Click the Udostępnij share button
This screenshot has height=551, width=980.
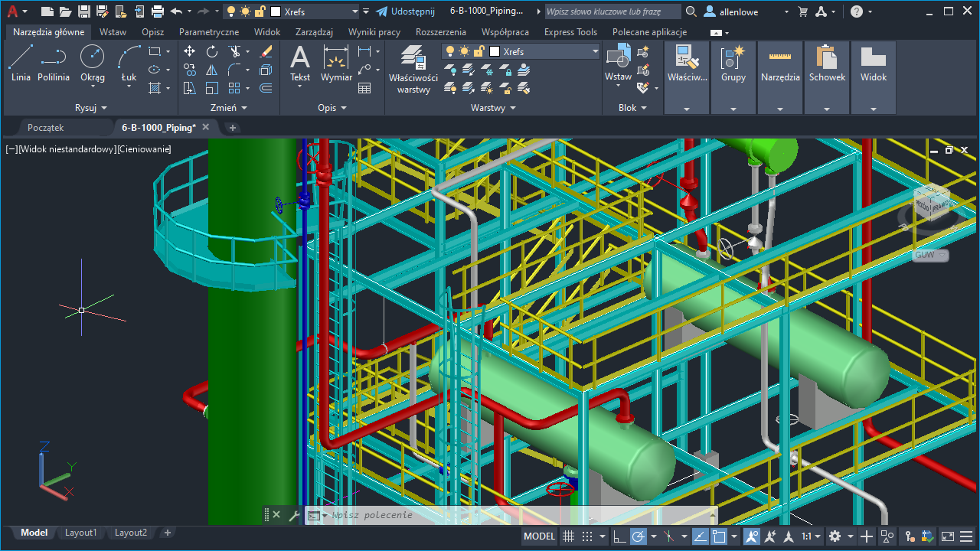[406, 11]
